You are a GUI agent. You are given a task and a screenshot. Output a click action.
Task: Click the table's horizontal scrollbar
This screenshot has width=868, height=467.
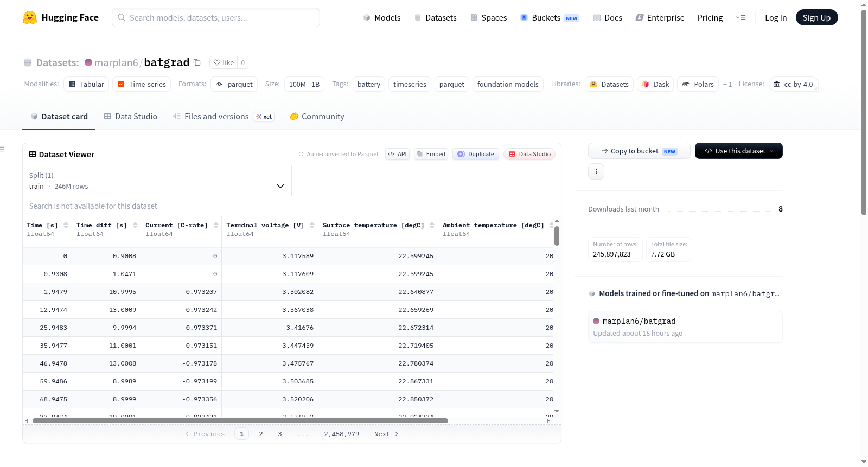[x=240, y=420]
